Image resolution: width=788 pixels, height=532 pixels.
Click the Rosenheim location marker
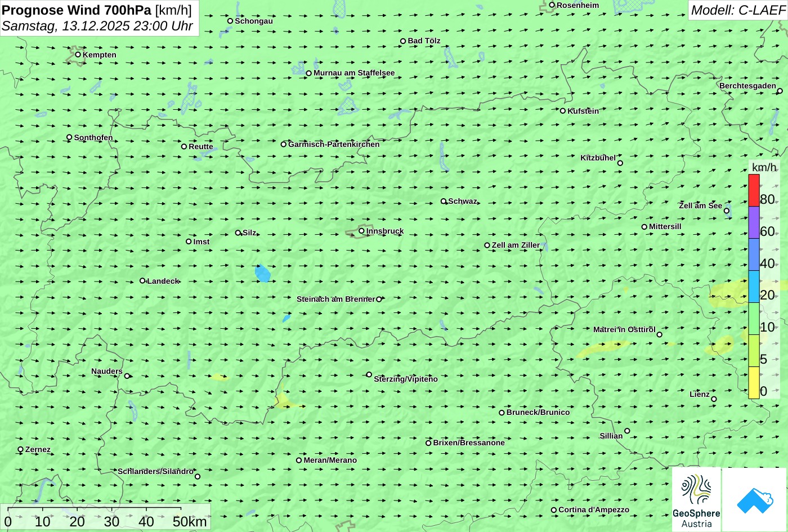tap(552, 5)
